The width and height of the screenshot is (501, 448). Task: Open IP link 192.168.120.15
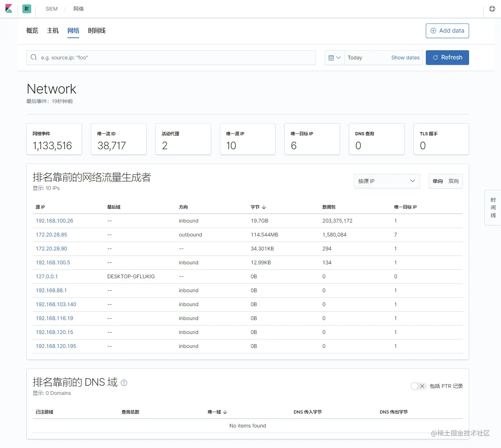pyautogui.click(x=54, y=332)
